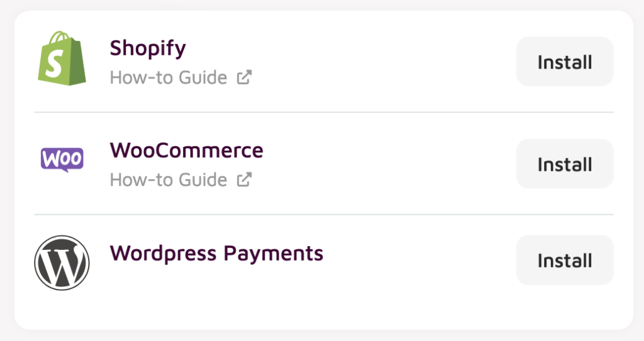Click the round WordPress W logo
644x341 pixels.
pyautogui.click(x=62, y=263)
